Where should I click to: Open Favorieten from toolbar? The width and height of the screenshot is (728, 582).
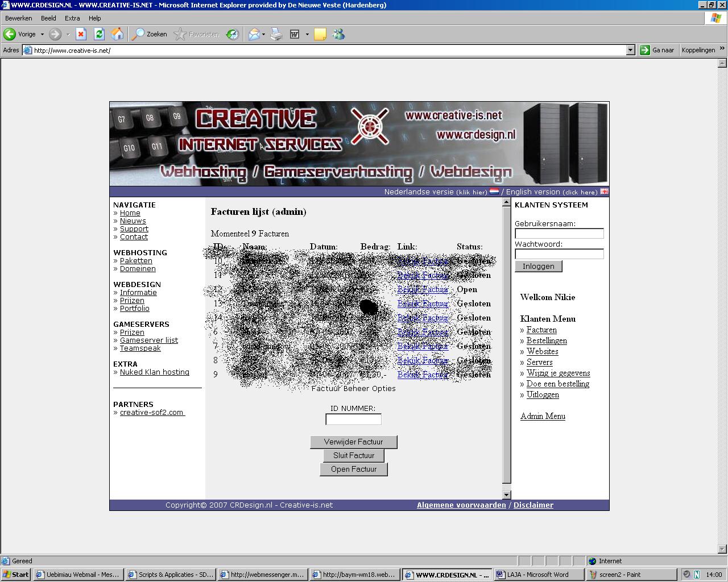pos(196,34)
